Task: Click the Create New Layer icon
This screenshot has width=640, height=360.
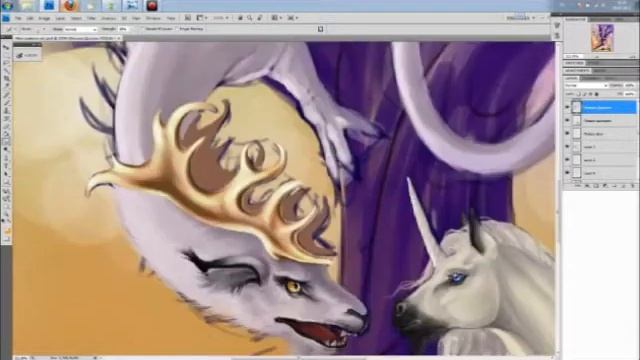Action: point(624,186)
